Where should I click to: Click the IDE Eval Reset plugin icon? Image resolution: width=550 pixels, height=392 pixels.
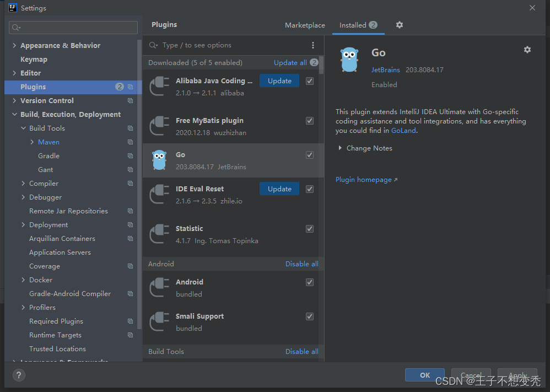(x=159, y=195)
